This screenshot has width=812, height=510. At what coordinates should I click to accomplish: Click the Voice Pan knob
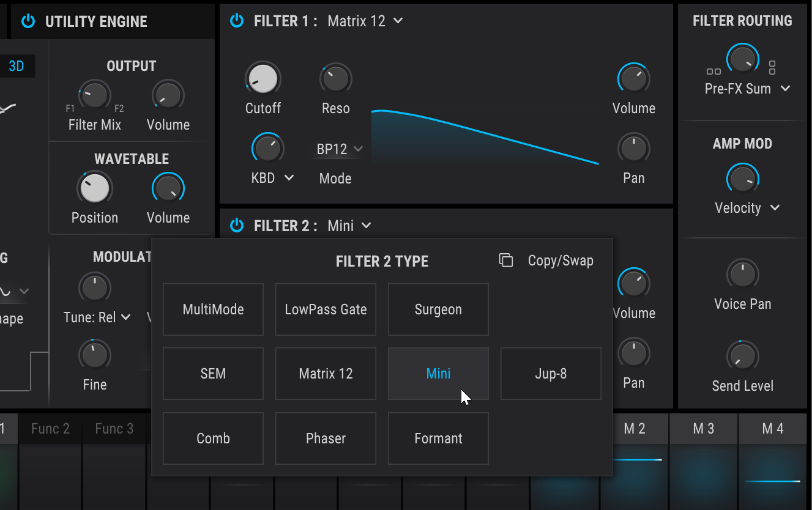[x=742, y=275]
